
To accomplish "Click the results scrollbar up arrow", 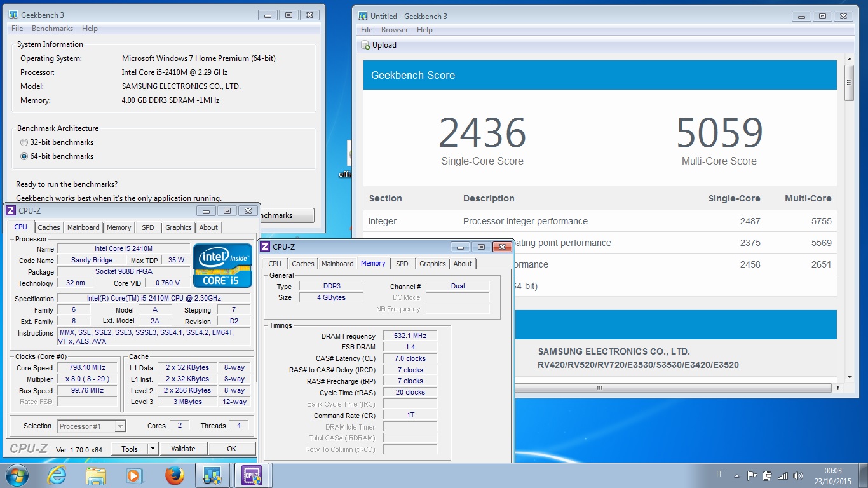I will (x=848, y=59).
